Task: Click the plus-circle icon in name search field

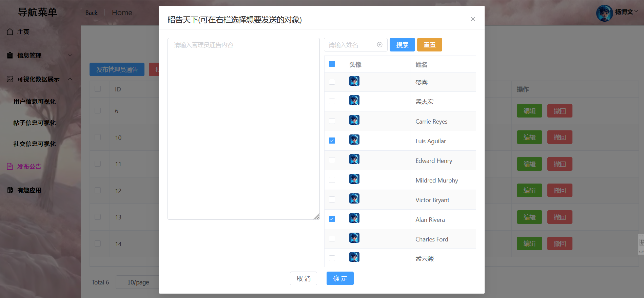Action: 380,45
